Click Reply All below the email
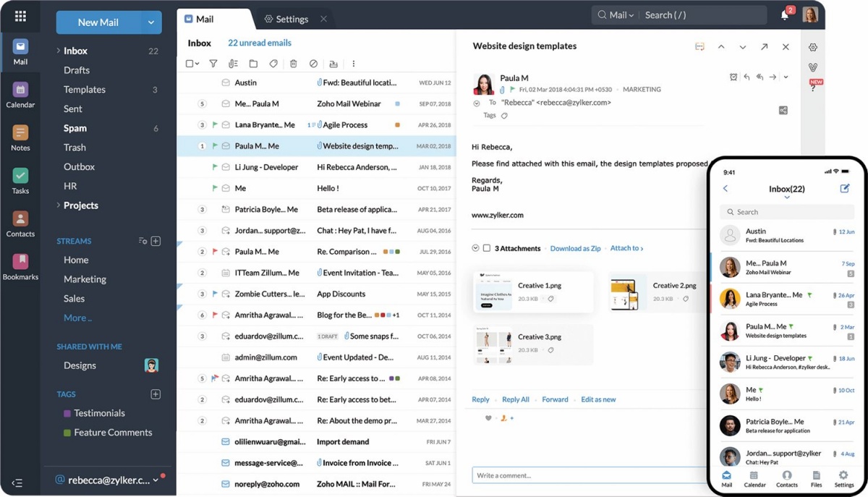Viewport: 868px width, 497px height. [516, 399]
